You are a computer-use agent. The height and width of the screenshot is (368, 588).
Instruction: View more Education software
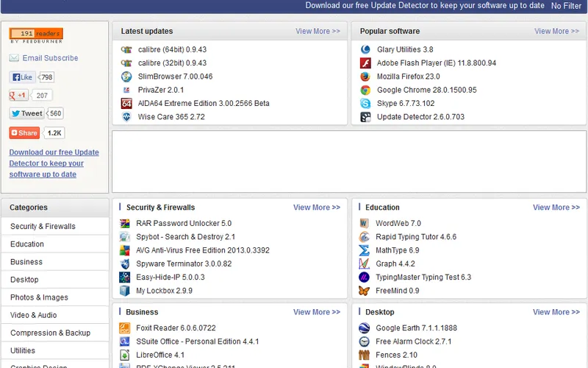coord(556,208)
